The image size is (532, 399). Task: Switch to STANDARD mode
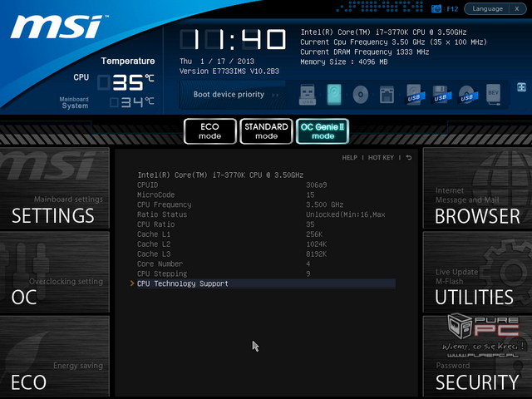coord(266,131)
